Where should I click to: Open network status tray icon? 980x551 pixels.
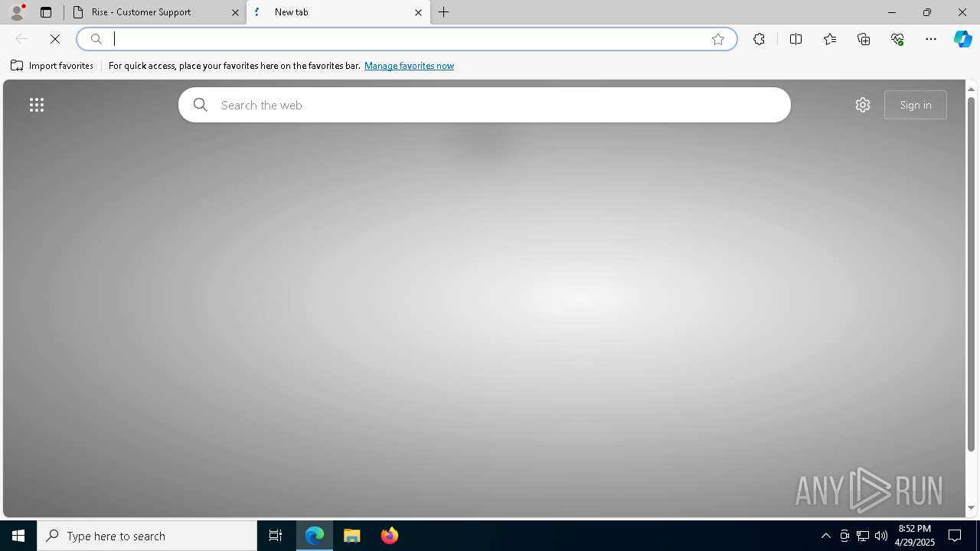(x=863, y=536)
